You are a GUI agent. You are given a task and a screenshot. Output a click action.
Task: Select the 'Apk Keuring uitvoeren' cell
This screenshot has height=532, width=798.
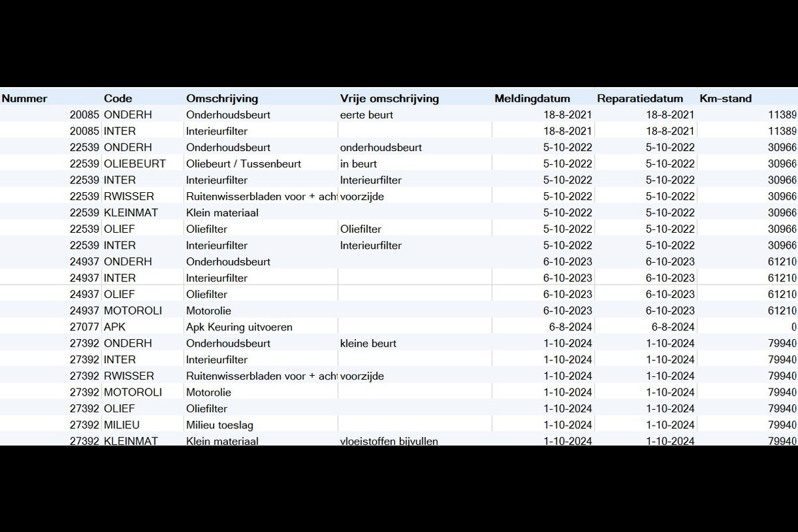coord(261,327)
